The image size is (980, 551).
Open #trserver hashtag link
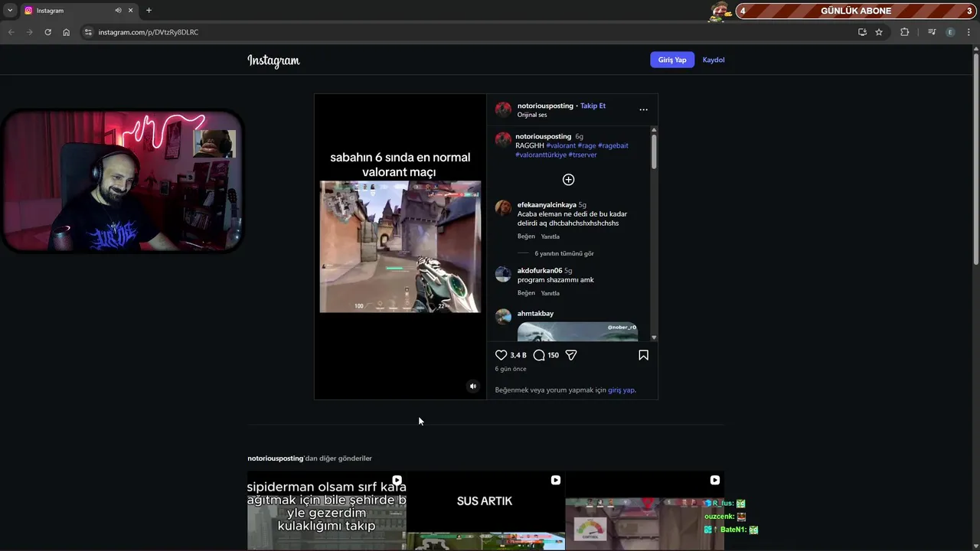coord(583,155)
